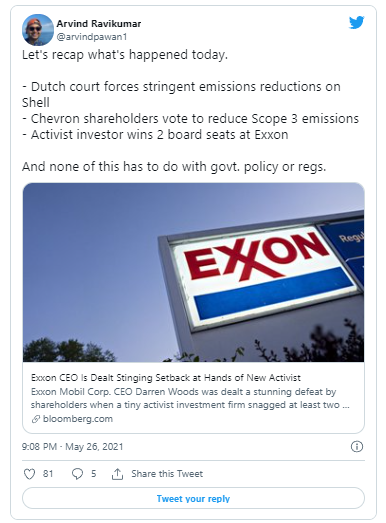Viewport: 386px width, 523px height.
Task: Open the Arvind Ravikumar display name
Action: click(x=99, y=24)
